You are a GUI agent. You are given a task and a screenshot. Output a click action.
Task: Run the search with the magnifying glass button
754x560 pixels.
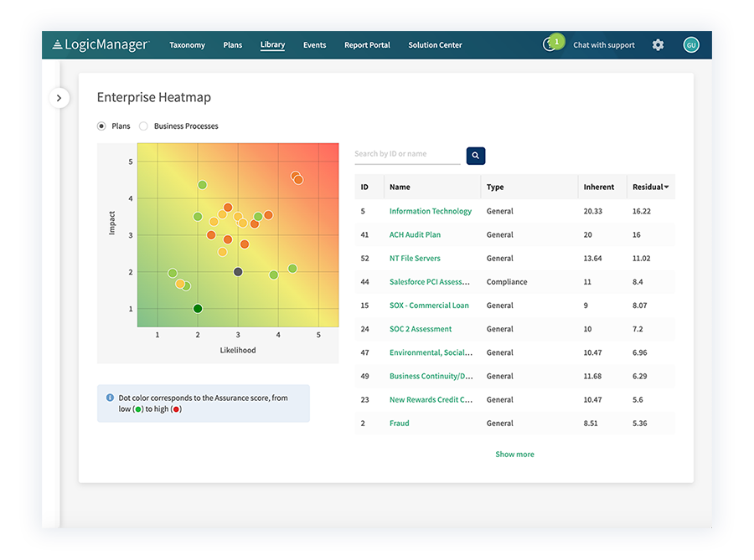pyautogui.click(x=475, y=156)
